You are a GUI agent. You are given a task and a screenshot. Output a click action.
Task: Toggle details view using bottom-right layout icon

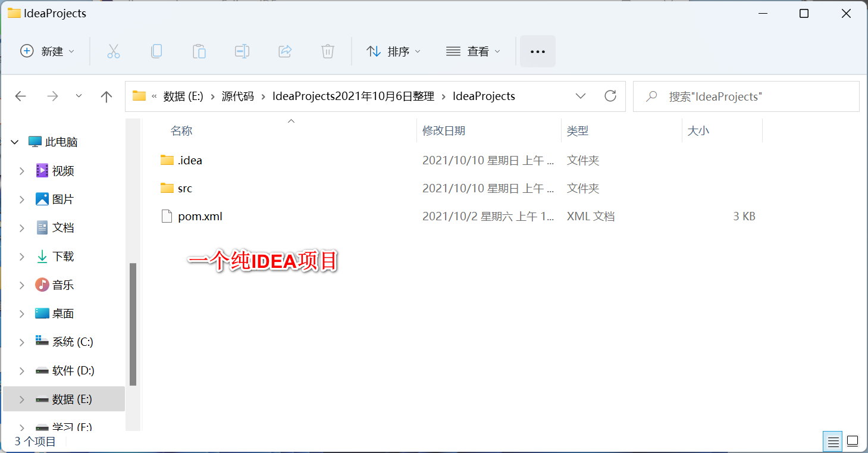[832, 441]
